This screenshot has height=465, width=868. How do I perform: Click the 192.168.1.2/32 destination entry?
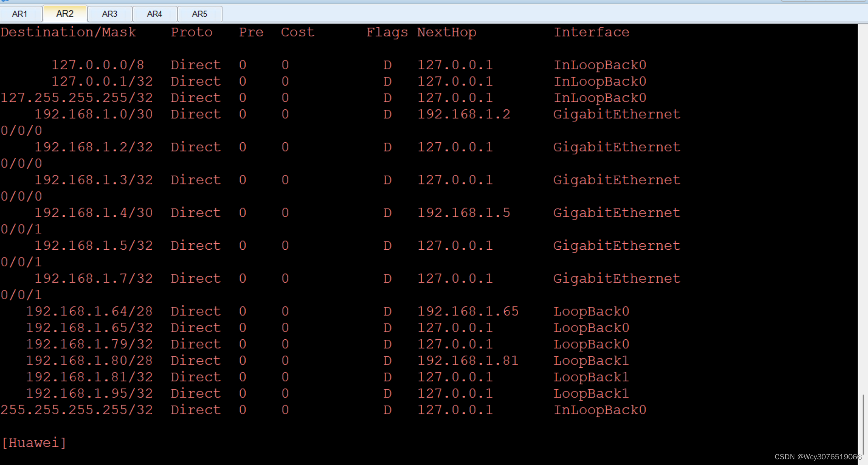(x=94, y=147)
